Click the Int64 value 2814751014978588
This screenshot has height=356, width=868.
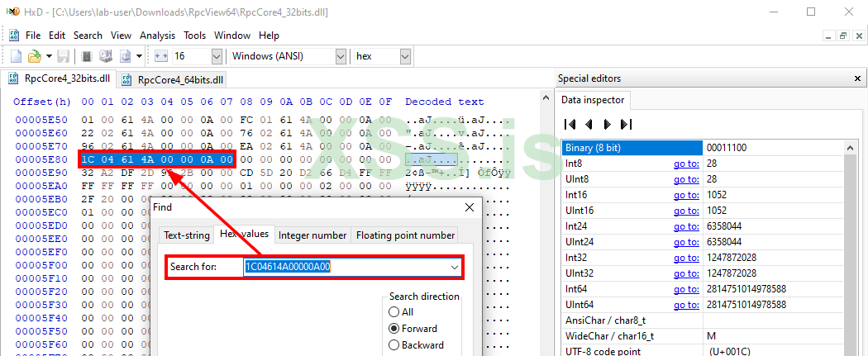tap(746, 289)
